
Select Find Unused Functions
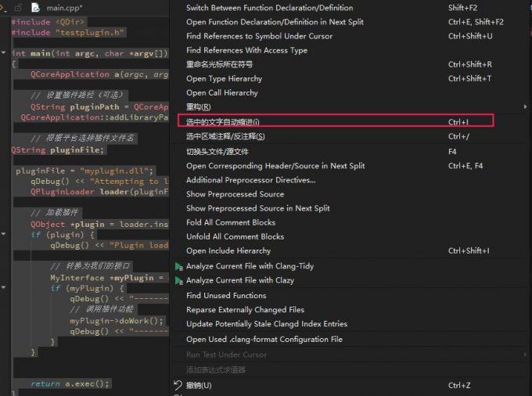click(x=226, y=296)
